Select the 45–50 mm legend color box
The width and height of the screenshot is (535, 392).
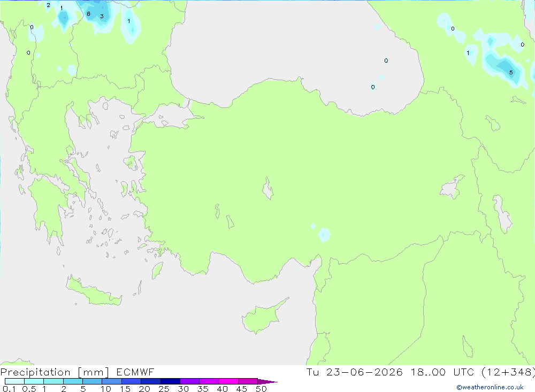coord(248,381)
